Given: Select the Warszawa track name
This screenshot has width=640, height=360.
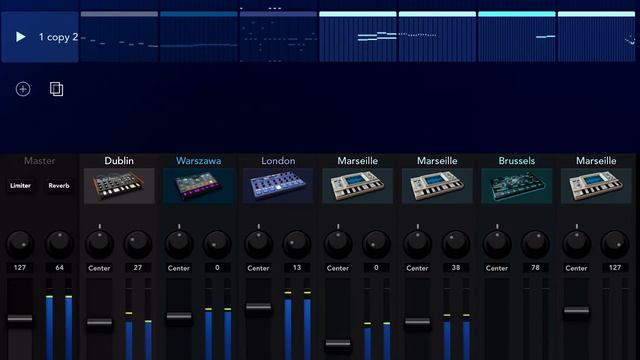Looking at the screenshot, I should [198, 161].
